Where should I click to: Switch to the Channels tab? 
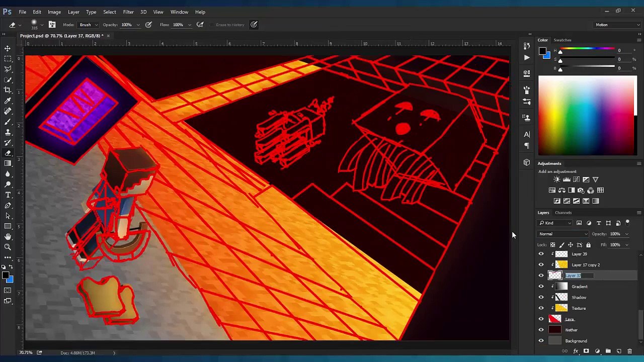click(563, 213)
